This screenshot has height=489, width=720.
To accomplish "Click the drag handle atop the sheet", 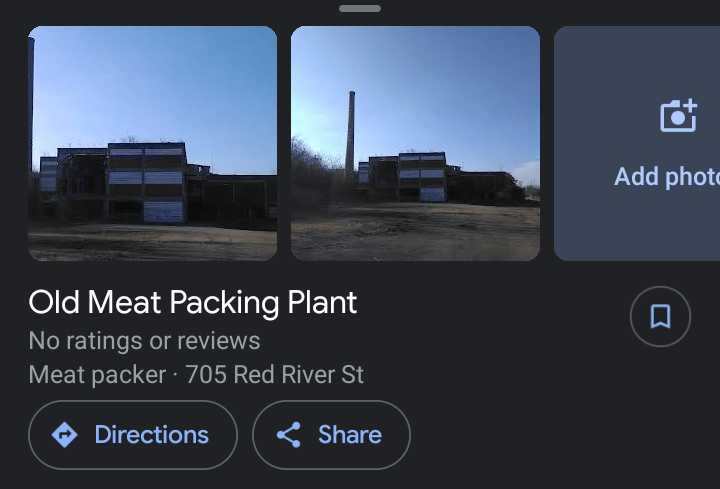I will point(360,8).
